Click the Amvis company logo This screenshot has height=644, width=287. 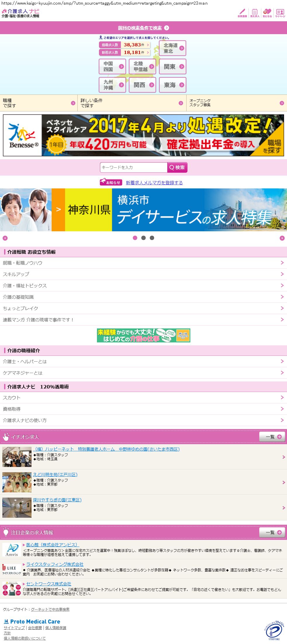click(x=12, y=550)
